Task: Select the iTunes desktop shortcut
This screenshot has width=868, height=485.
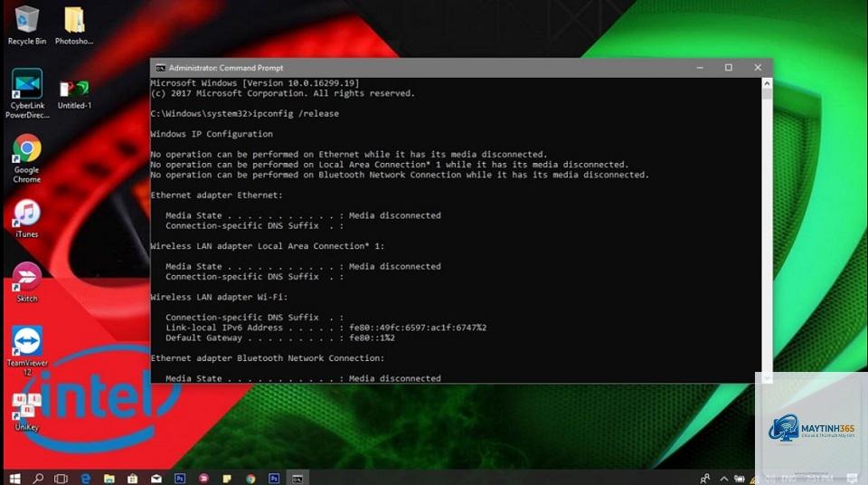Action: click(26, 218)
